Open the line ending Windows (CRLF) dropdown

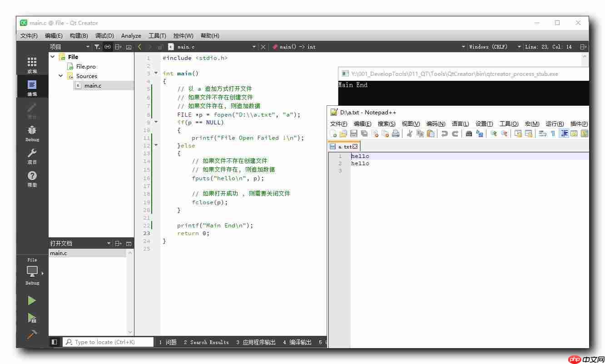pyautogui.click(x=488, y=47)
